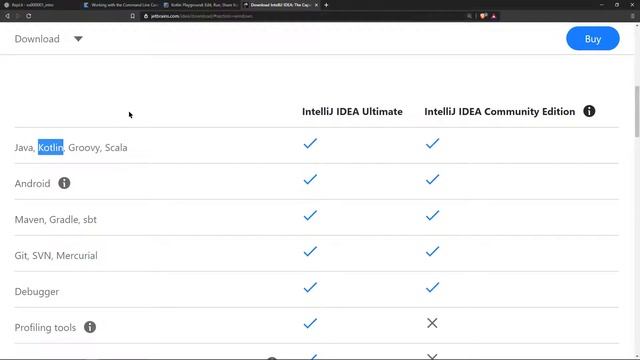Go back to previous page
The height and width of the screenshot is (360, 640).
pyautogui.click(x=7, y=16)
